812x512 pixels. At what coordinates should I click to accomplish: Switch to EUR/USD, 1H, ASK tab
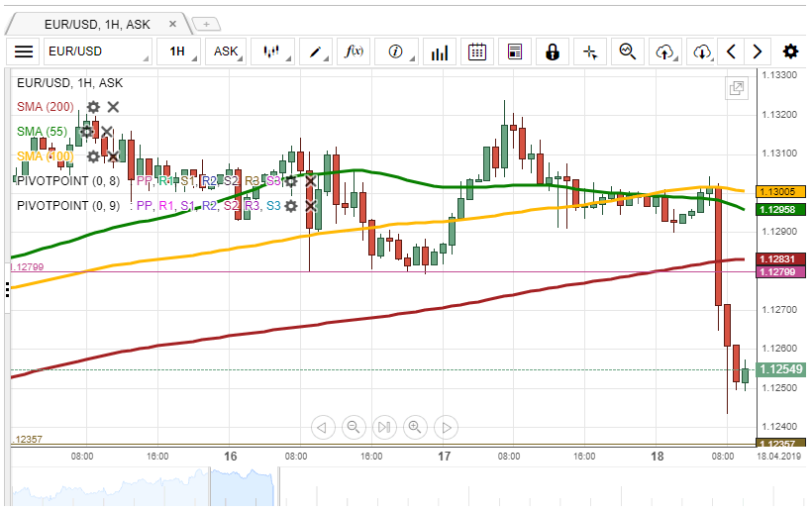click(97, 23)
